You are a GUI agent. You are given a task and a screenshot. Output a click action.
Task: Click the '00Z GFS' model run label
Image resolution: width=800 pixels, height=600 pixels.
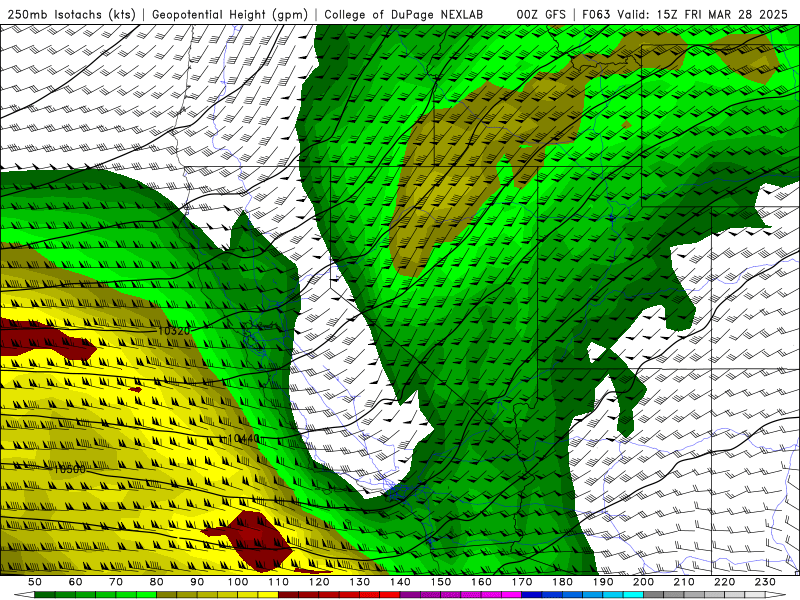[541, 14]
